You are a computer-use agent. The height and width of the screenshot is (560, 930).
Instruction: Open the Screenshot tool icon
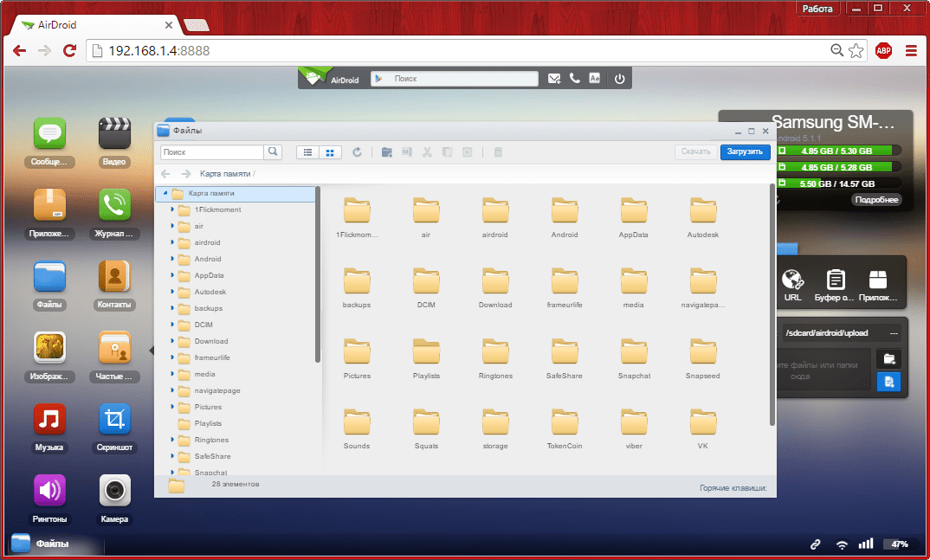tap(114, 420)
